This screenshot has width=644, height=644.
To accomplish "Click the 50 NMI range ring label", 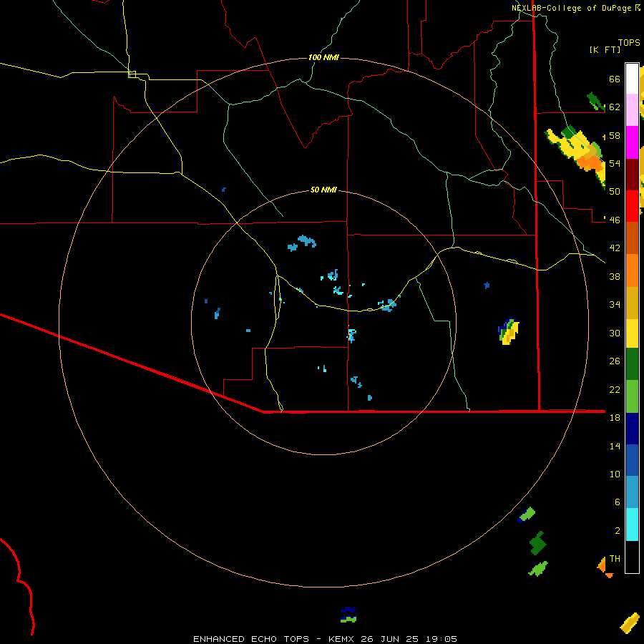I will click(x=323, y=190).
